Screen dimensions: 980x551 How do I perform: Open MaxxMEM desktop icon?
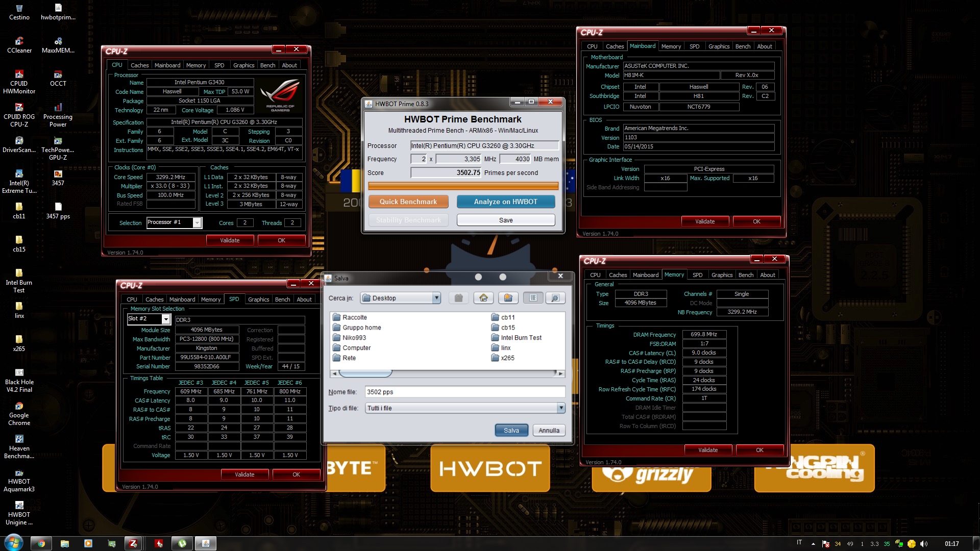[58, 46]
